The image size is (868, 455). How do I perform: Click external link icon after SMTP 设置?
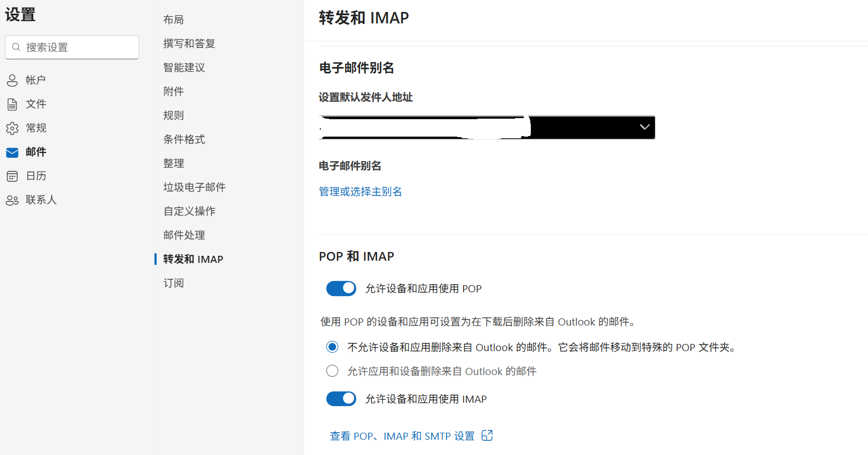[487, 435]
